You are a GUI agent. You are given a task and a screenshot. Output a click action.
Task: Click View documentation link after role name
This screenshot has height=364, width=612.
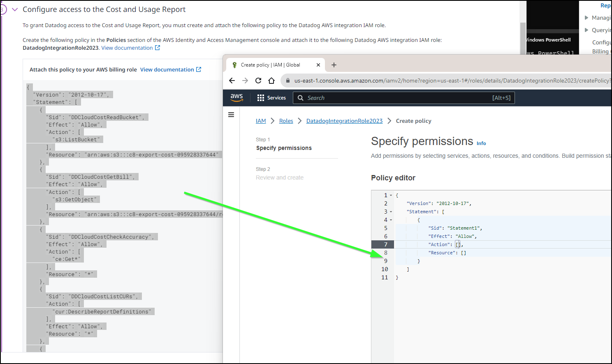(127, 48)
